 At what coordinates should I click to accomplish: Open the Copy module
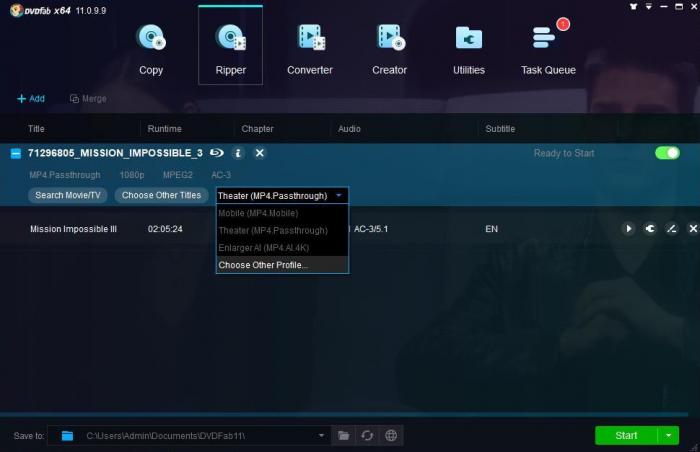click(150, 50)
